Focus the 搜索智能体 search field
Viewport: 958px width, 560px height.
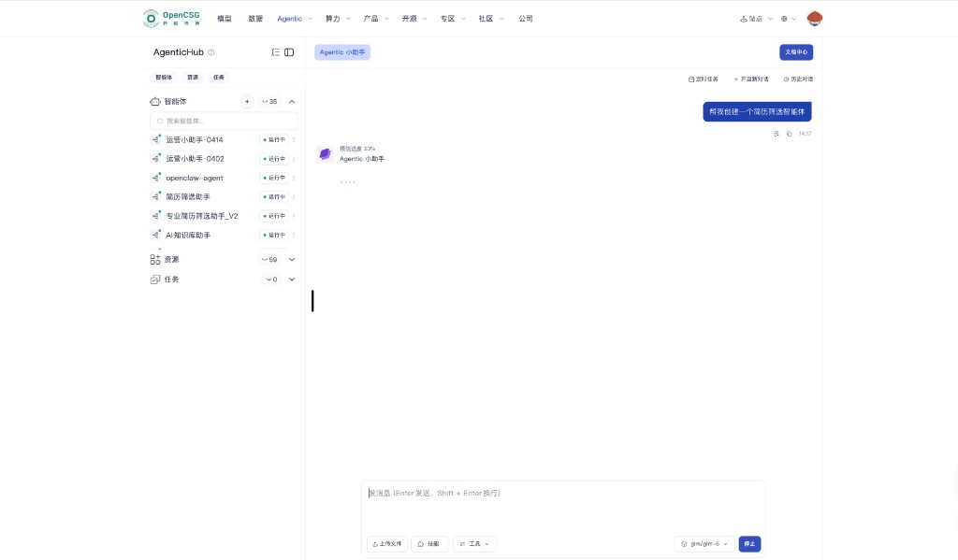[x=224, y=121]
